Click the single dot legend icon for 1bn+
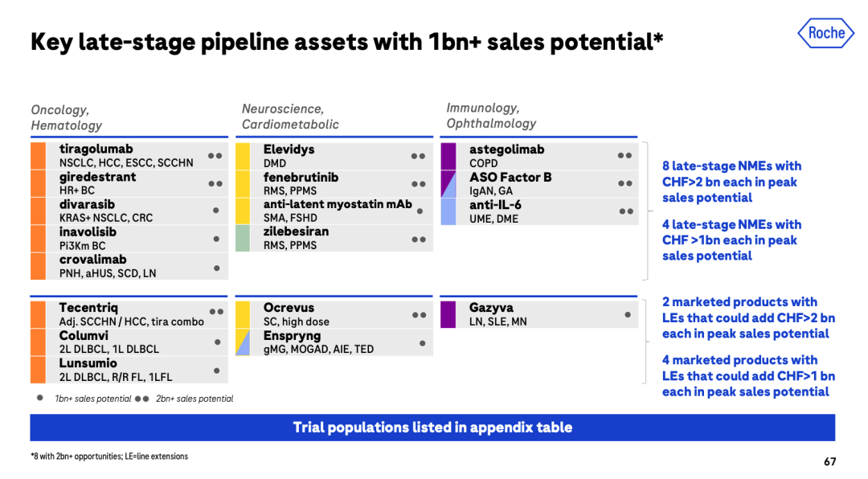 (x=40, y=398)
